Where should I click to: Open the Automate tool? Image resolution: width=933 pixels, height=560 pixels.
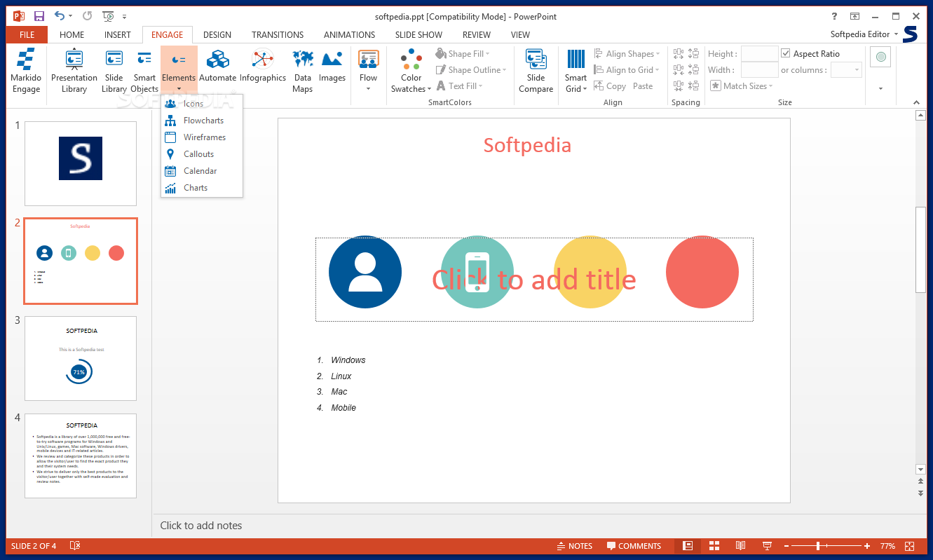pyautogui.click(x=218, y=67)
